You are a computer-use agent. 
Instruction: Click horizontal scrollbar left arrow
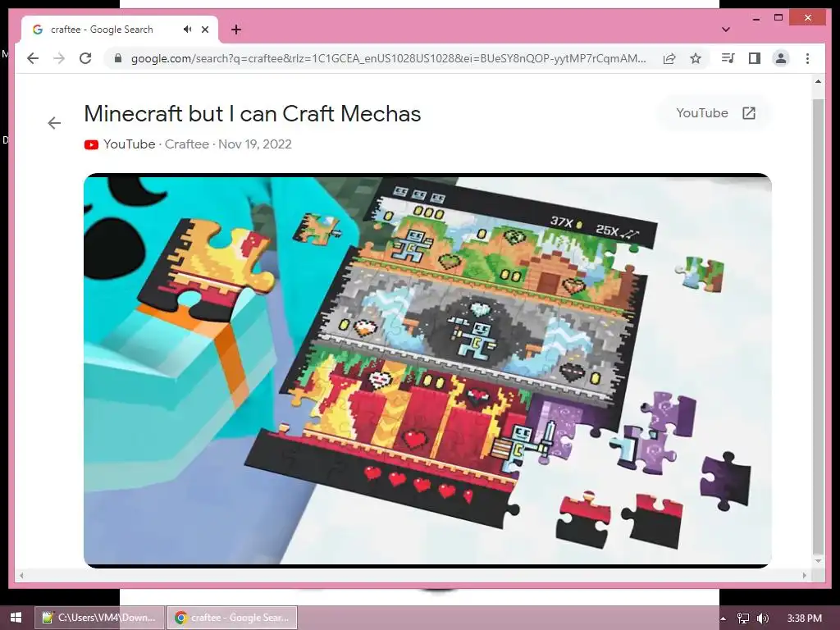click(x=21, y=575)
